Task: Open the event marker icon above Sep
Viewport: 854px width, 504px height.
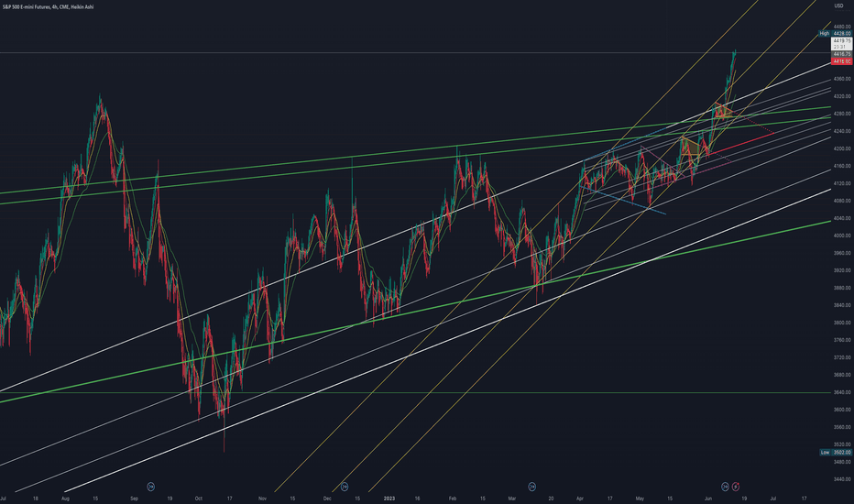Action: [x=151, y=487]
